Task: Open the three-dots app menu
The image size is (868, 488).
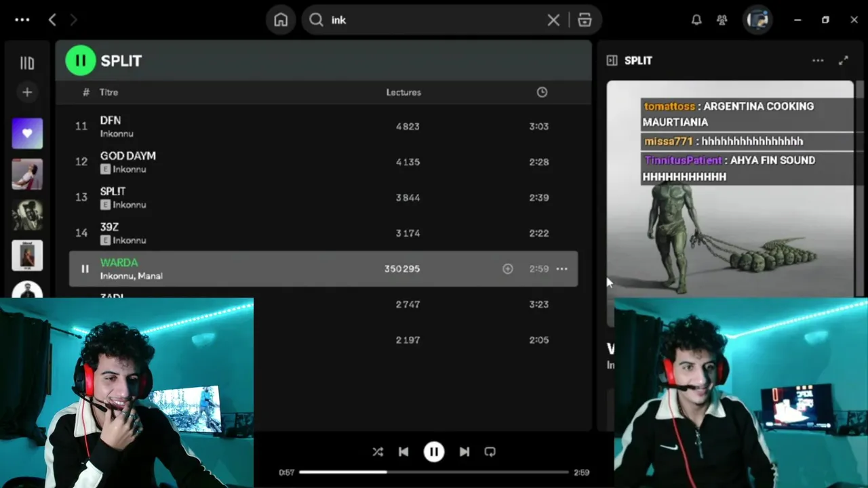Action: coord(22,20)
